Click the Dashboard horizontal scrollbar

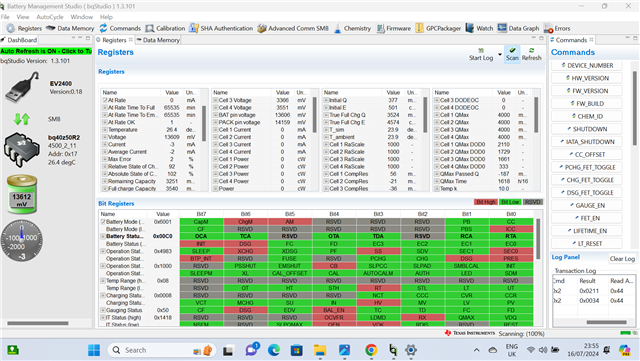click(x=38, y=323)
